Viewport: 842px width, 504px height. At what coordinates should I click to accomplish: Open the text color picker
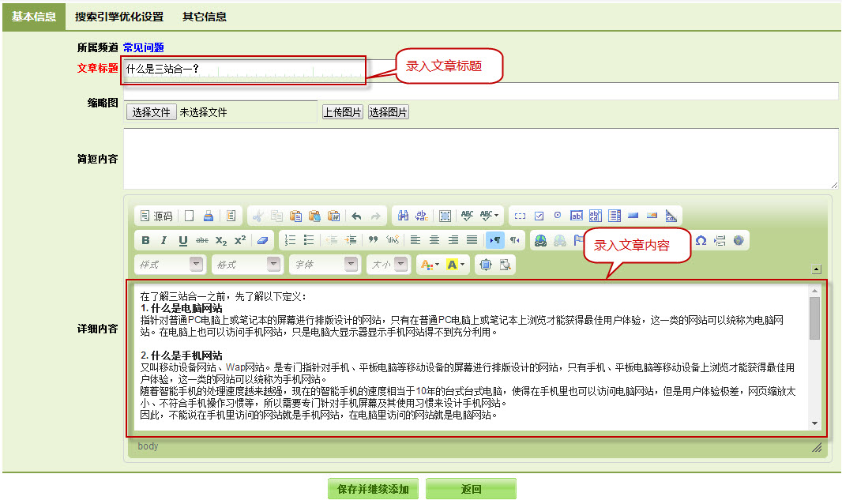click(x=430, y=265)
